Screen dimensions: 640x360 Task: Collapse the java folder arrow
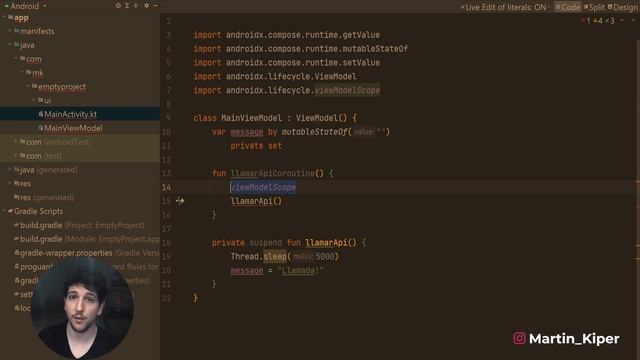(10, 45)
